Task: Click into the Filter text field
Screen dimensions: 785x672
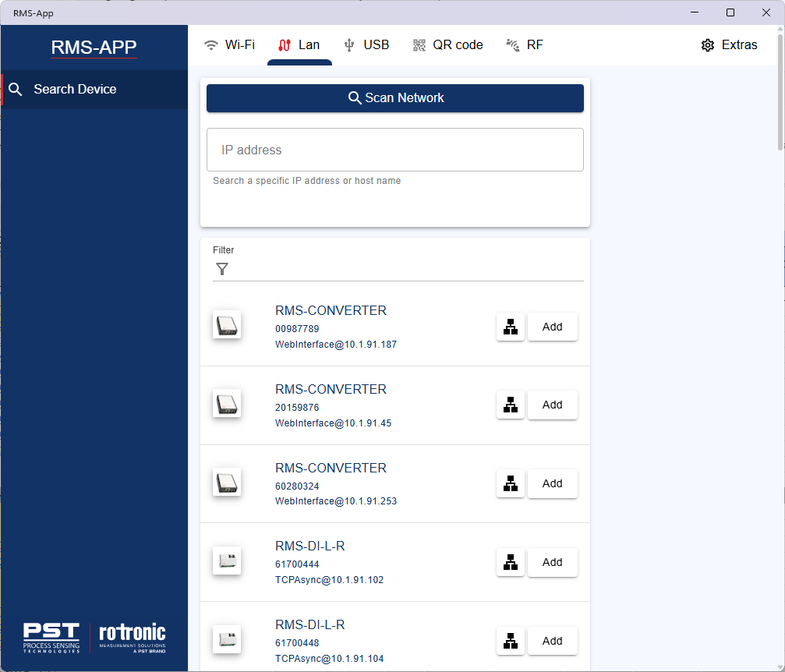Action: pyautogui.click(x=405, y=269)
